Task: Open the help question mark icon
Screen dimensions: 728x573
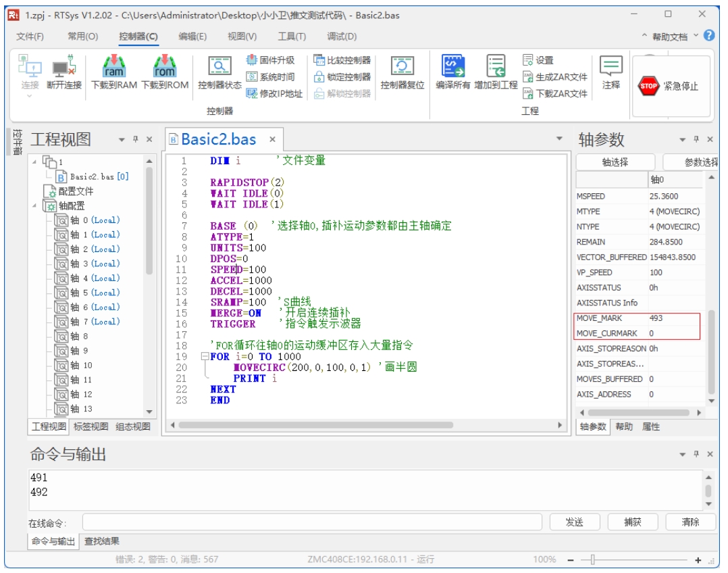Action: [x=709, y=35]
